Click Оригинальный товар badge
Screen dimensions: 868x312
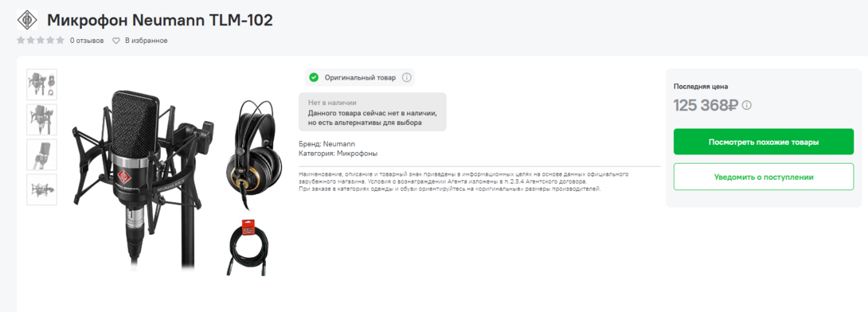click(360, 77)
